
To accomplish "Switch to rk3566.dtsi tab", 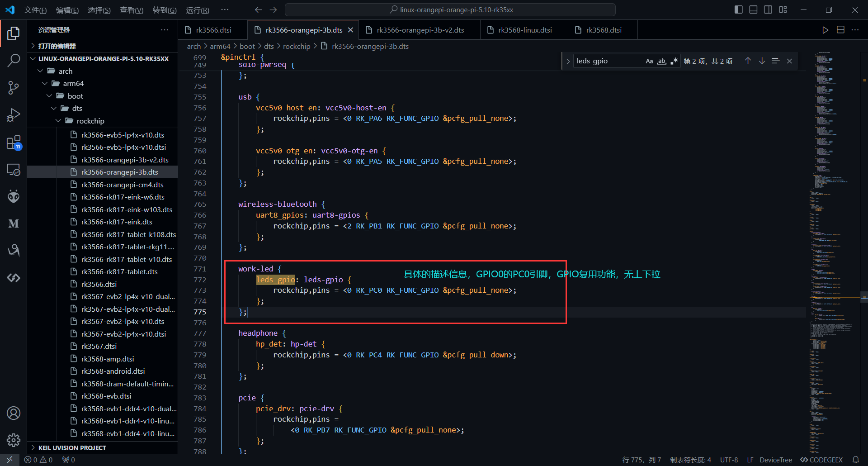I will 213,30.
